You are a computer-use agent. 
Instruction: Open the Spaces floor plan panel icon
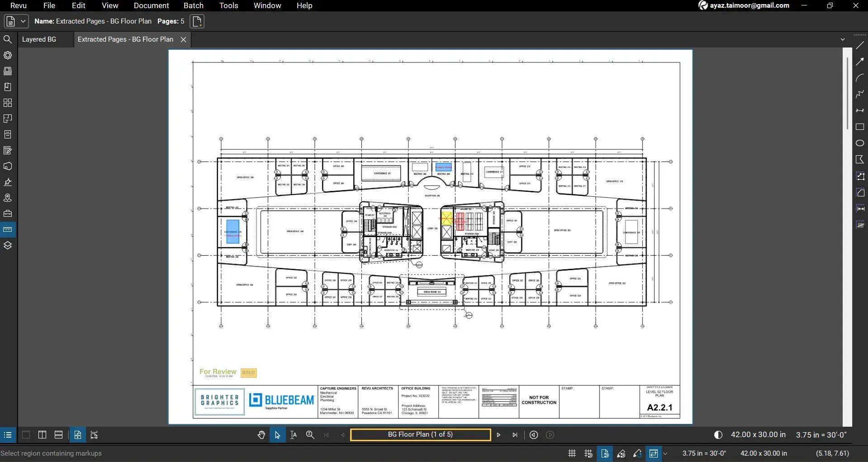(8, 119)
